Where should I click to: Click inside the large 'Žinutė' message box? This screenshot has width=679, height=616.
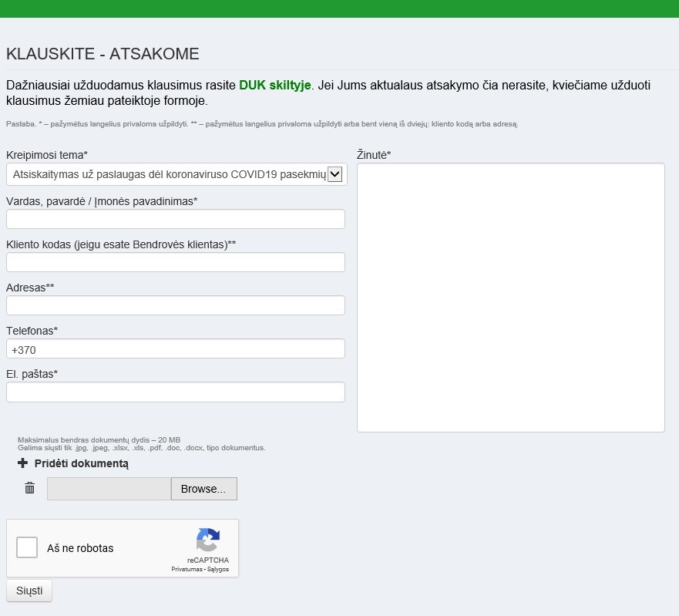pos(510,297)
